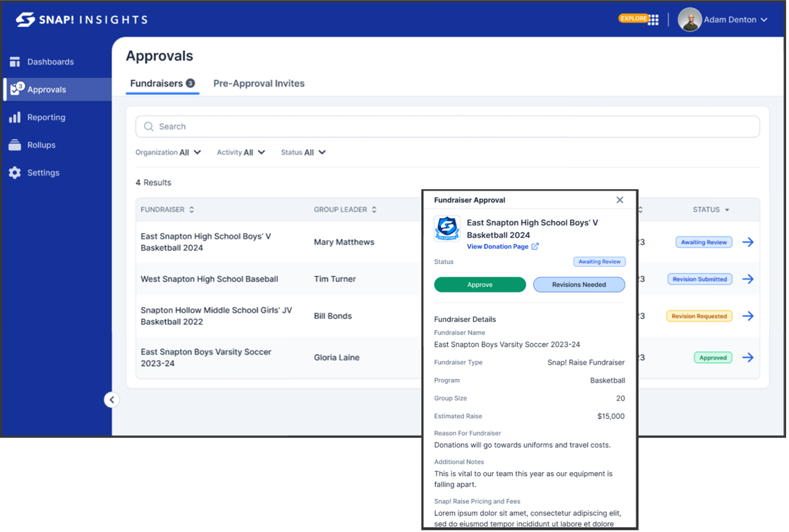The height and width of the screenshot is (532, 789).
Task: Switch to the Pre-Approval Invites tab
Action: (259, 83)
